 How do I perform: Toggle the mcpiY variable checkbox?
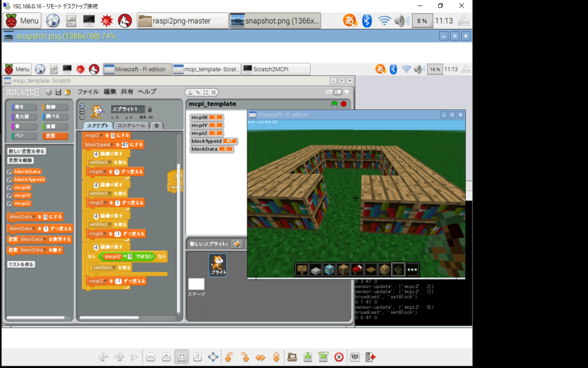[x=9, y=195]
